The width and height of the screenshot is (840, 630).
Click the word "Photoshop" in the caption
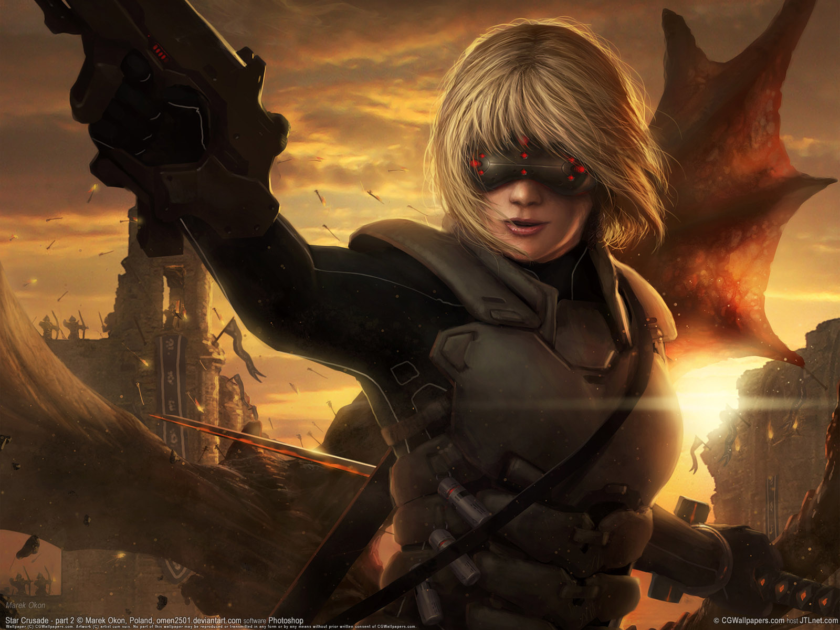(x=286, y=621)
